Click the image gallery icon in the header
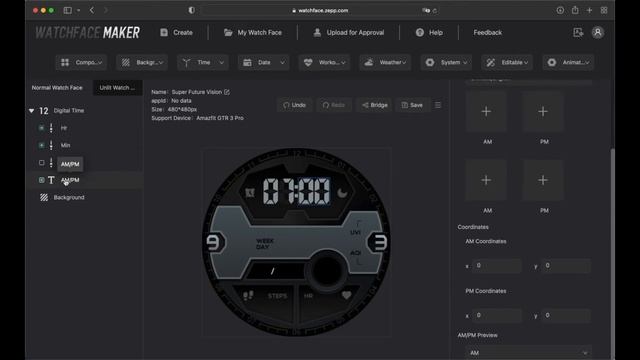 pyautogui.click(x=578, y=33)
